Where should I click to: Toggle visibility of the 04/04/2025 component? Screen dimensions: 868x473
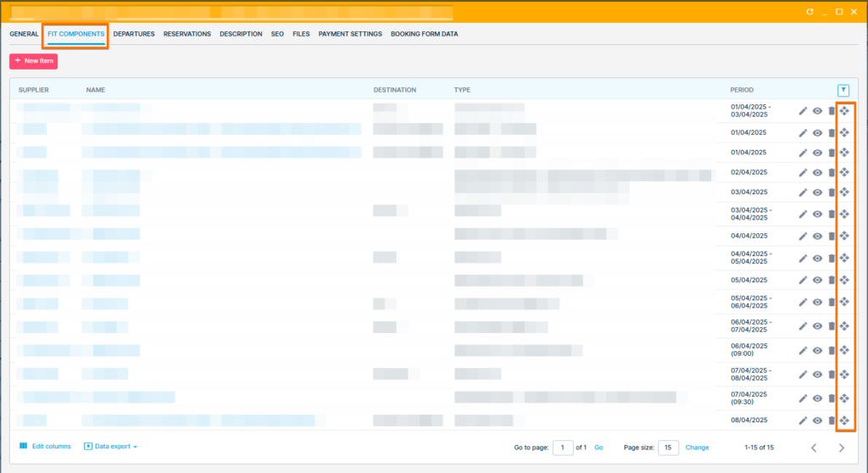(x=817, y=236)
